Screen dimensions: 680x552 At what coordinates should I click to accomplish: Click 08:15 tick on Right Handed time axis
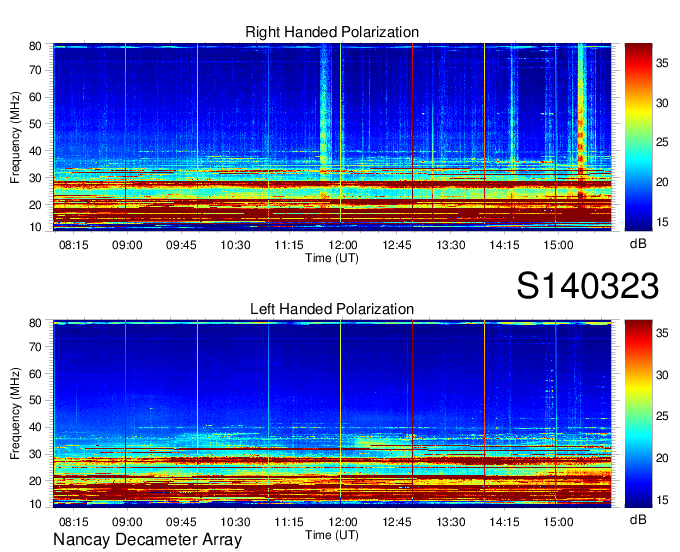[73, 245]
